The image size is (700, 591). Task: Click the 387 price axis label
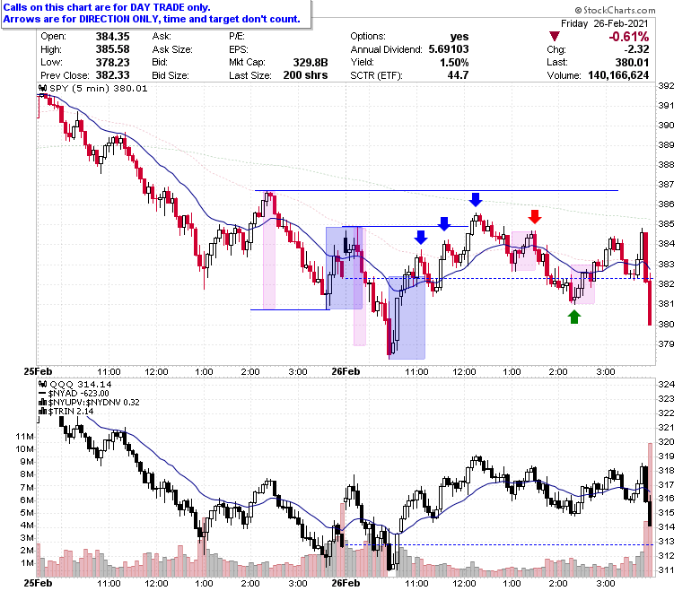coord(666,184)
